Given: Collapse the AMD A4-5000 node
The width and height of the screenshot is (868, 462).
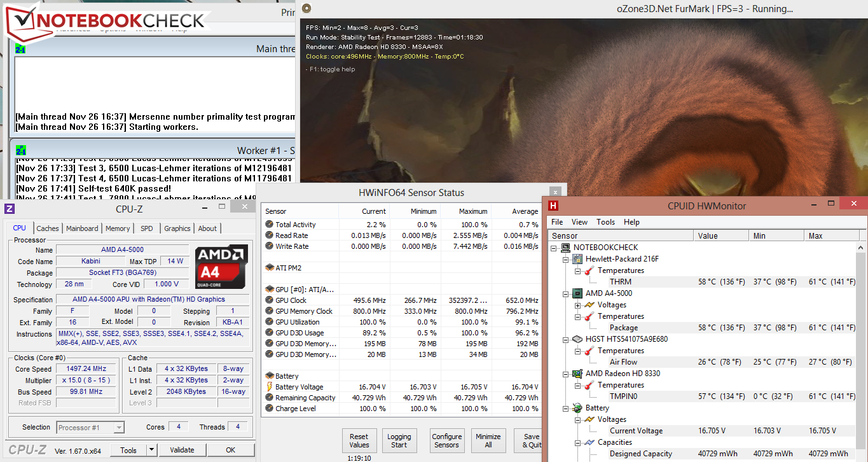Looking at the screenshot, I should (x=566, y=293).
